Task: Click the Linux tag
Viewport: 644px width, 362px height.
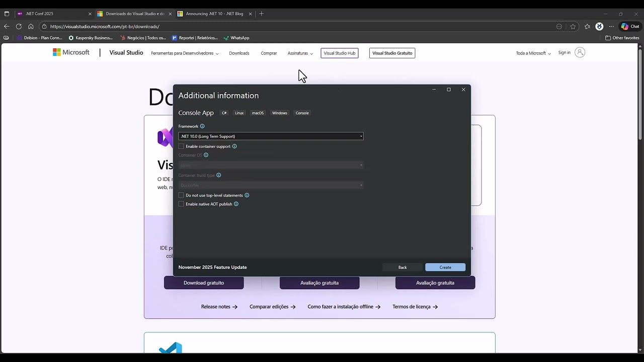Action: click(x=239, y=113)
